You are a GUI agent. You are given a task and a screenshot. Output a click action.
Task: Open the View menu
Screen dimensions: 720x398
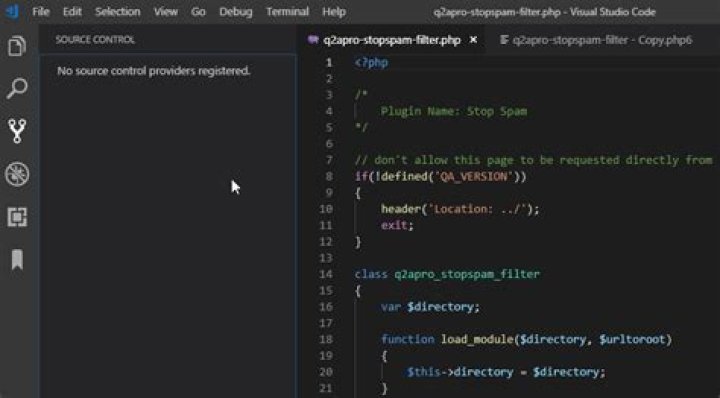tap(166, 12)
